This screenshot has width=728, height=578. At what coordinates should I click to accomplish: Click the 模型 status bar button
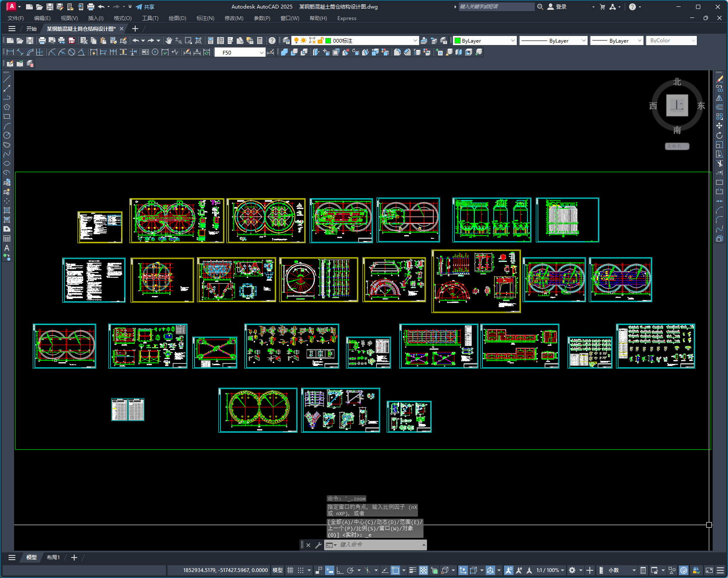[x=278, y=570]
